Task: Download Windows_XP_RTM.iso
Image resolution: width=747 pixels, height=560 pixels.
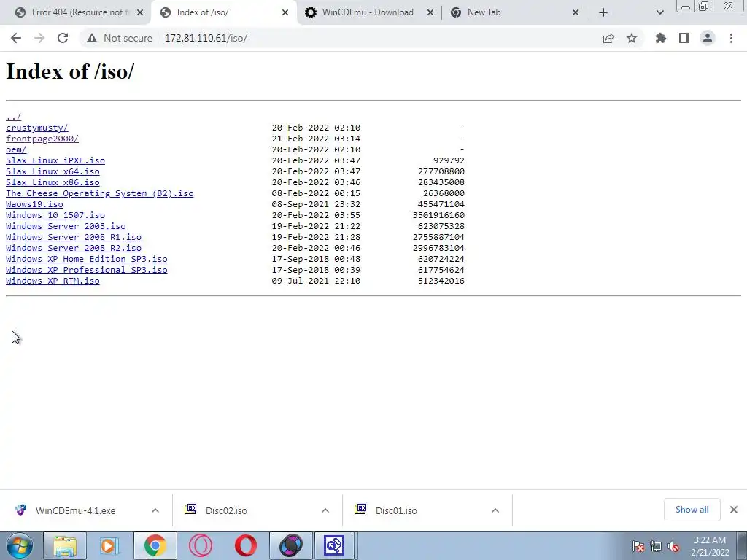Action: point(53,281)
